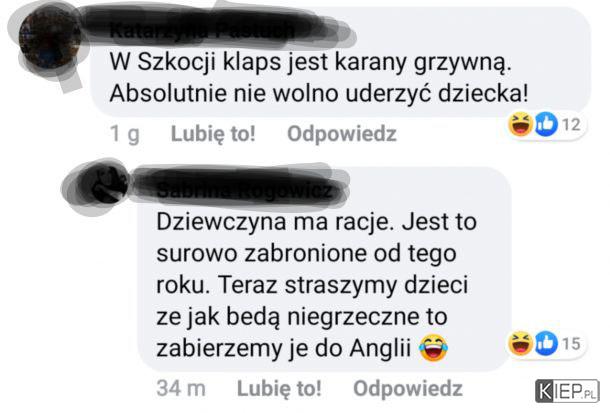Click Lubię to! under the reply comment
This screenshot has height=413, width=610.
(x=279, y=388)
